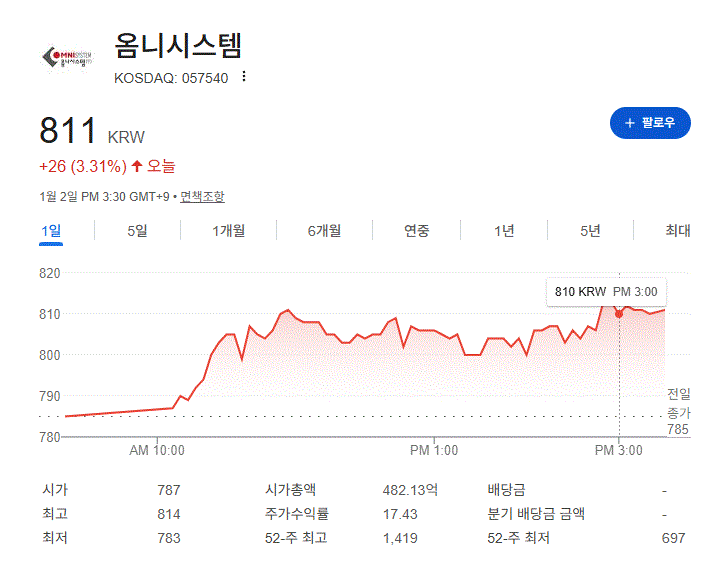Click the opening price value 787
Screen dimensions: 706x570
coord(169,490)
